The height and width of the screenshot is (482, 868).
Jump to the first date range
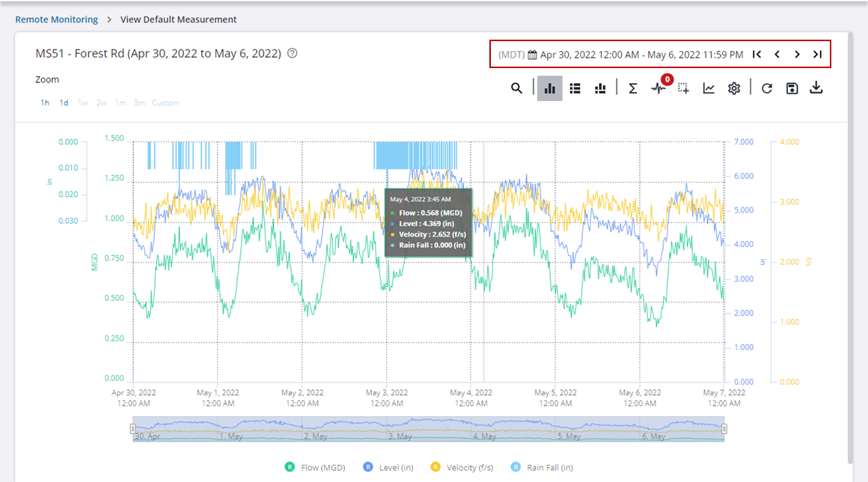pyautogui.click(x=757, y=55)
